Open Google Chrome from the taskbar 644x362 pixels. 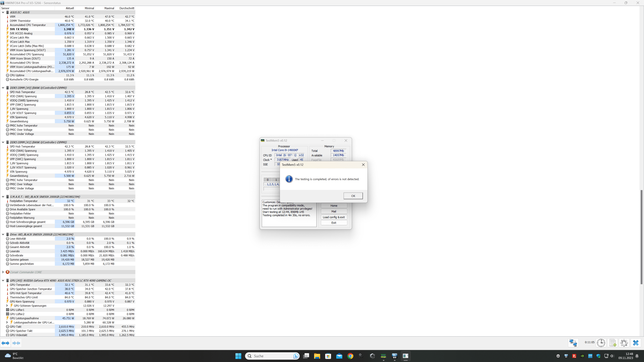point(350,356)
